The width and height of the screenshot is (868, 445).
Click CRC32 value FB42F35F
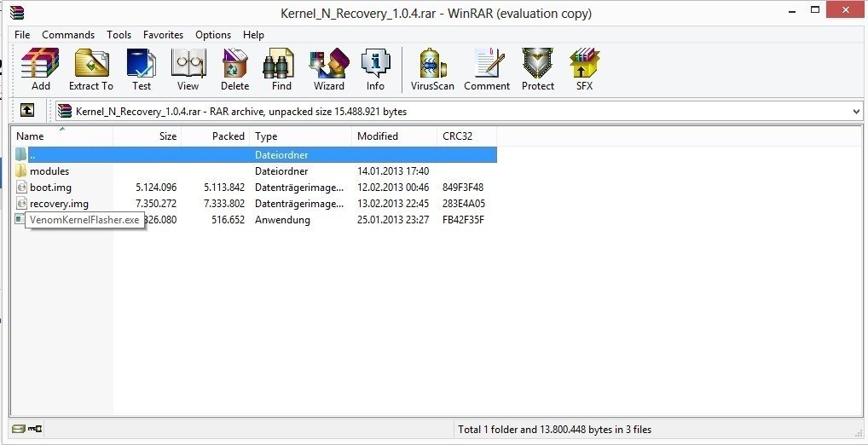tap(463, 220)
